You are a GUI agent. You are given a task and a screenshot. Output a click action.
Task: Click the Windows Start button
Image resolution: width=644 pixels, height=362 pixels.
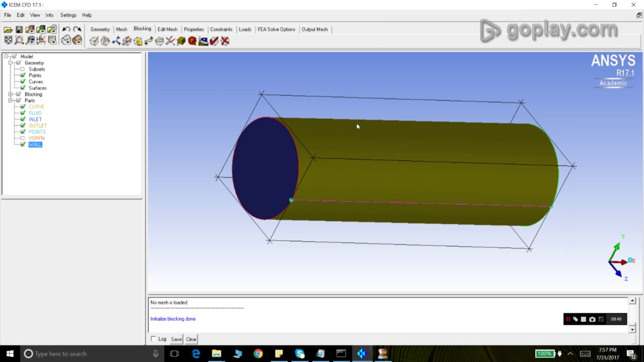[x=10, y=354]
